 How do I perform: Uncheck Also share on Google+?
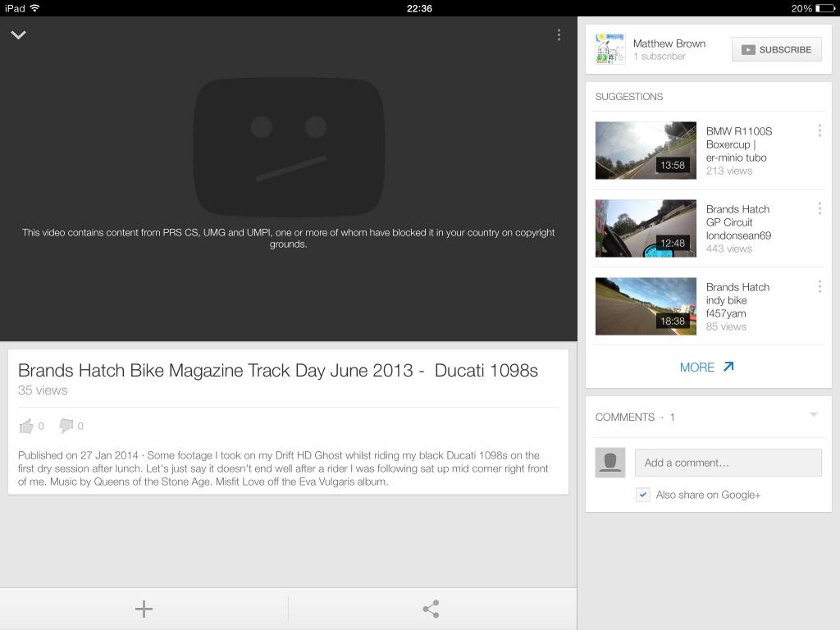643,495
